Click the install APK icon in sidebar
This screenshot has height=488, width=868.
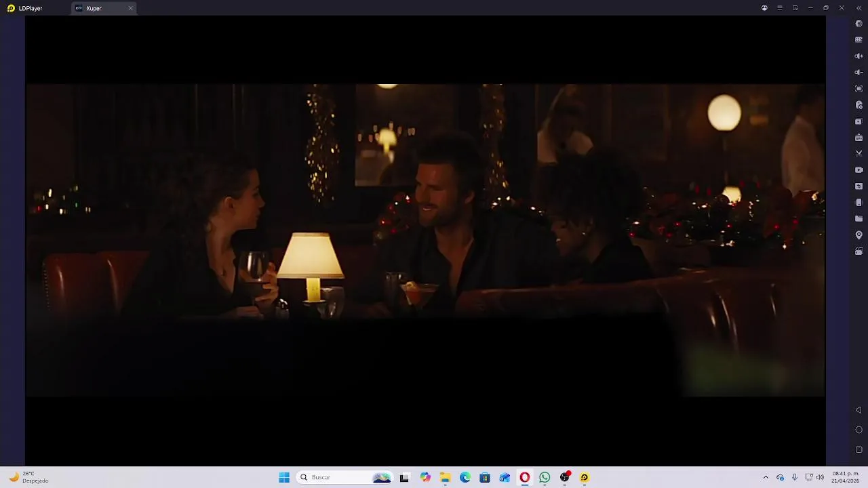[x=859, y=138]
